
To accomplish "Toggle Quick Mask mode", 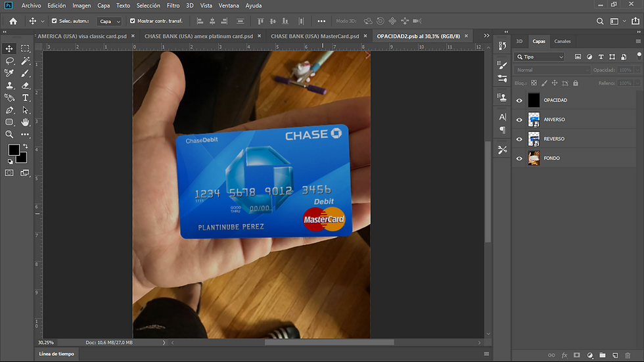I will tap(9, 173).
